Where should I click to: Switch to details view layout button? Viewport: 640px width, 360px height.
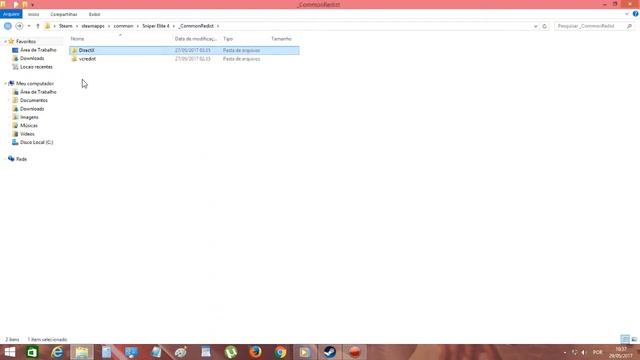[625, 339]
